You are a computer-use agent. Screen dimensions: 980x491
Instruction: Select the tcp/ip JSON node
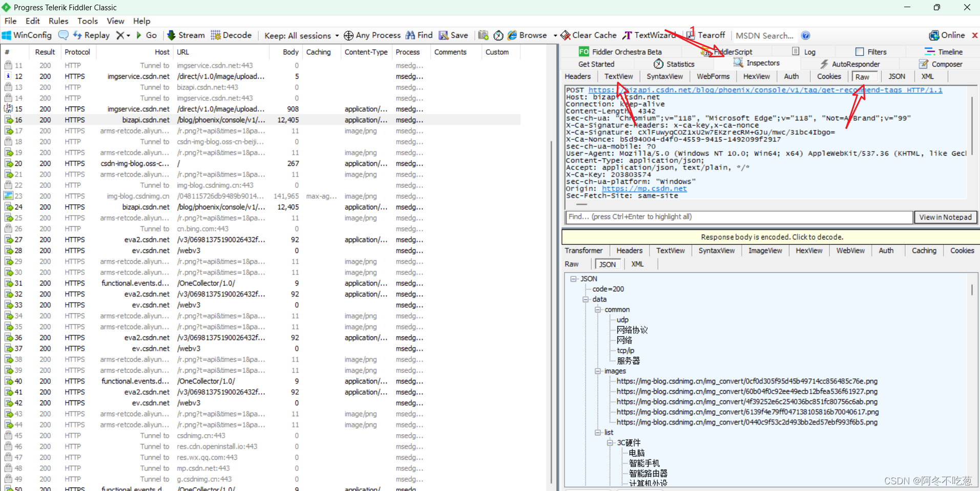[x=625, y=351]
